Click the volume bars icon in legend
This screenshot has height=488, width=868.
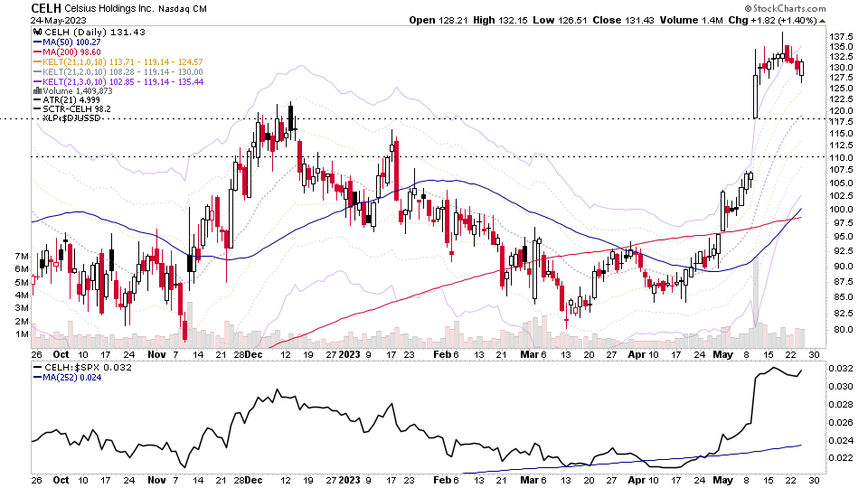pyautogui.click(x=38, y=90)
